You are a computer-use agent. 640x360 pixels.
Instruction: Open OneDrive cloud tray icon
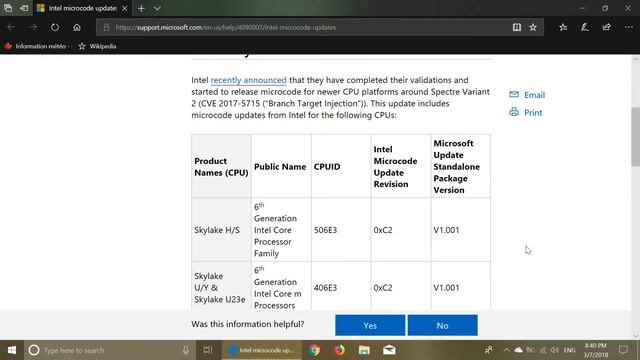(518, 350)
